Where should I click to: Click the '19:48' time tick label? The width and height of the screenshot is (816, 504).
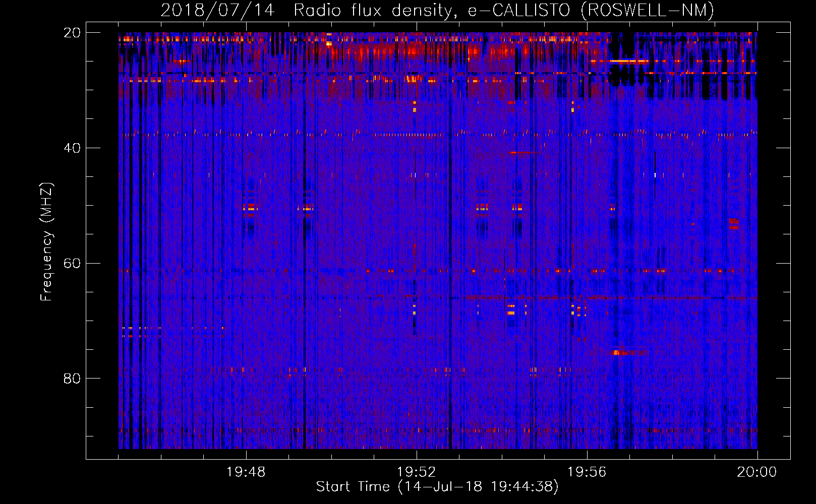coord(246,472)
